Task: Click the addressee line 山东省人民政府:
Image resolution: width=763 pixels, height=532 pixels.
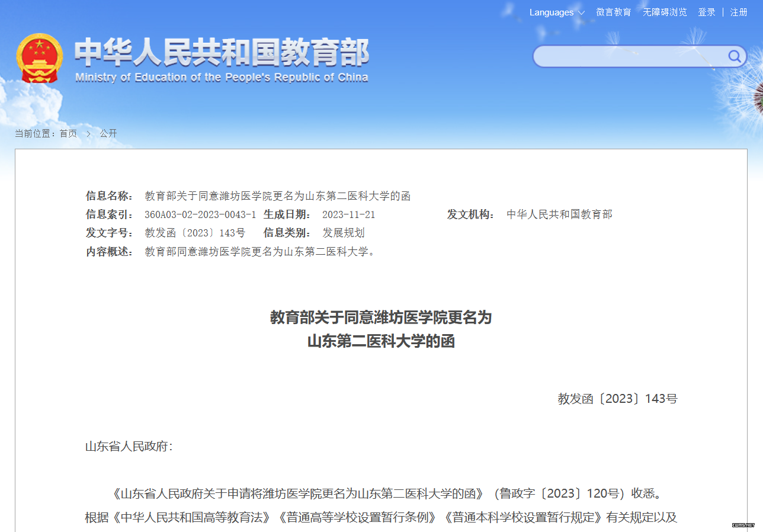Action: pyautogui.click(x=129, y=446)
